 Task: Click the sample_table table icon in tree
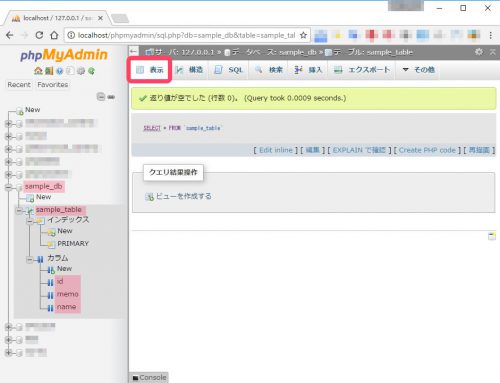30,210
